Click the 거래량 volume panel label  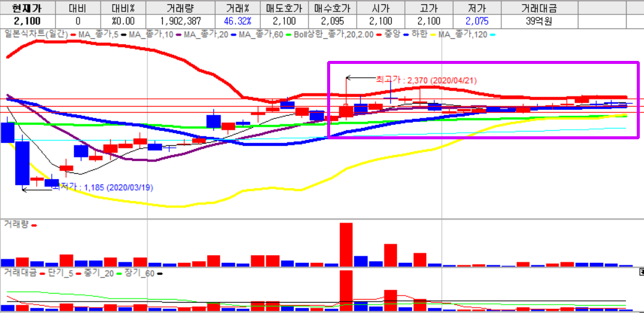(x=16, y=224)
